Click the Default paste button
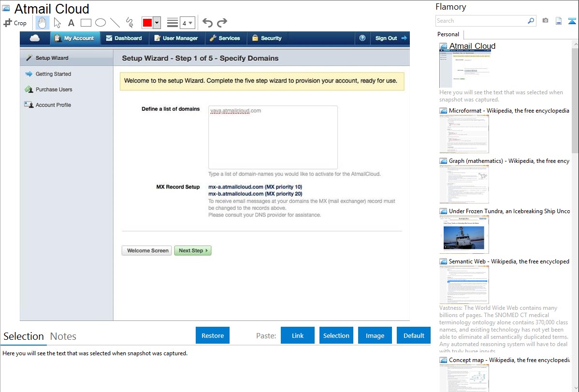579x392 pixels. 414,335
